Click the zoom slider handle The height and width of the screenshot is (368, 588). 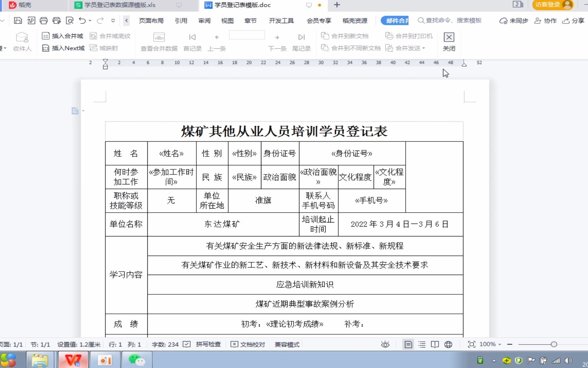[554, 344]
